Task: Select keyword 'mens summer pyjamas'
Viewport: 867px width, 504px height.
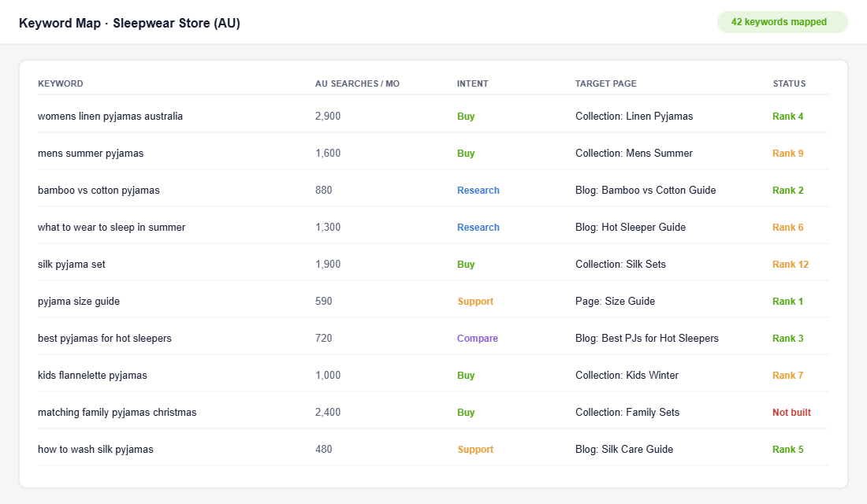Action: (91, 153)
